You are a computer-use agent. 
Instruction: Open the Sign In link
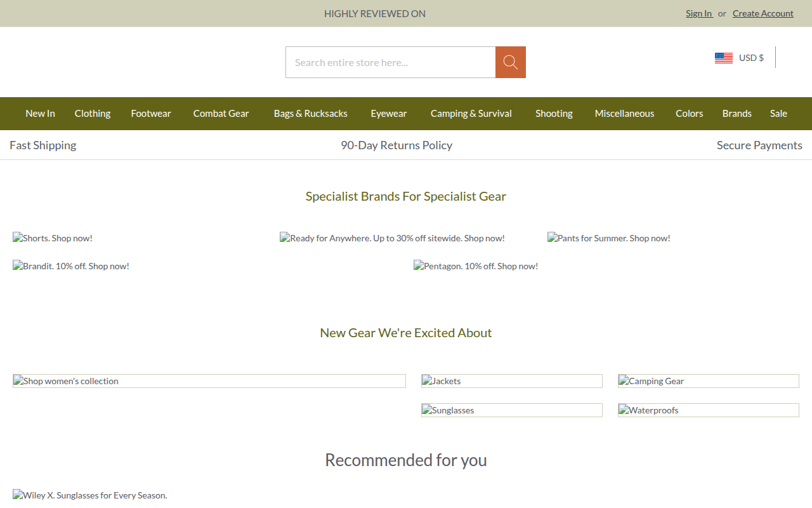click(x=699, y=13)
